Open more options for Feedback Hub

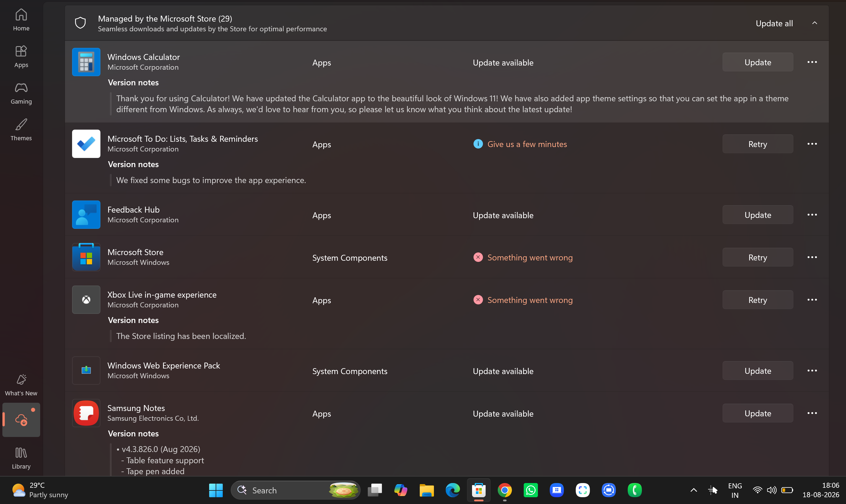click(x=812, y=215)
